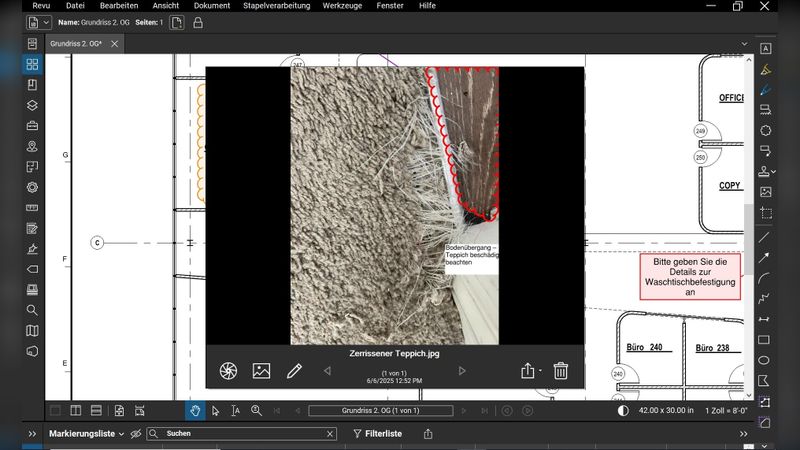The height and width of the screenshot is (450, 800).
Task: Select the Snapshot crop tool
Action: 765,213
